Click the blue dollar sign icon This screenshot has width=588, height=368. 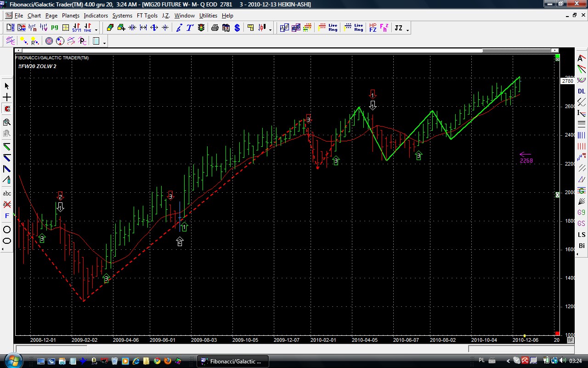tap(237, 28)
